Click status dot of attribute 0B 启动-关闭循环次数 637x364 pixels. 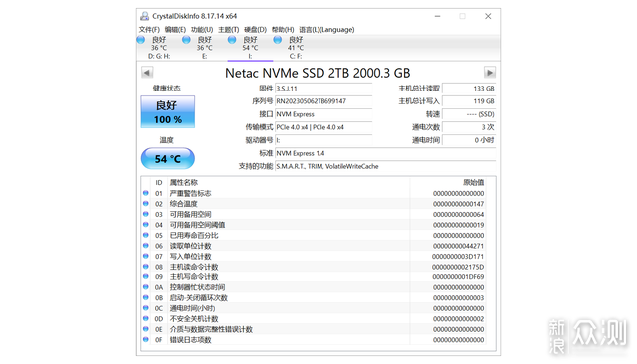tap(146, 297)
